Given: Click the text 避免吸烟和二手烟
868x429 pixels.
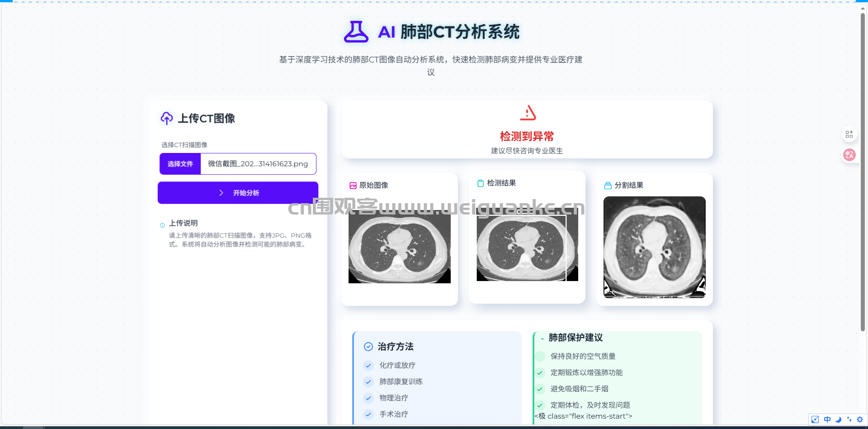Looking at the screenshot, I should (x=580, y=389).
